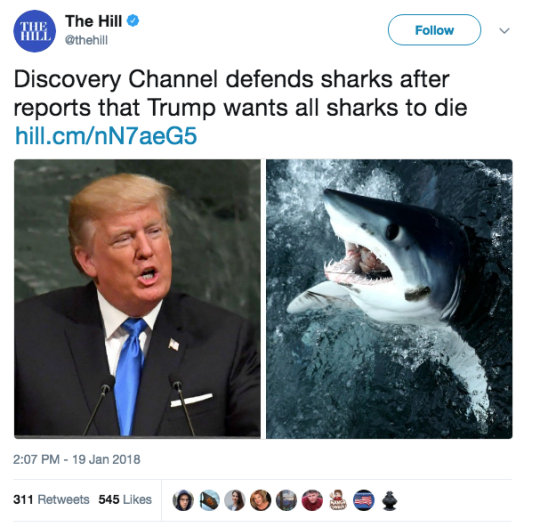Click The Hill display name
The height and width of the screenshot is (527, 540).
(94, 21)
